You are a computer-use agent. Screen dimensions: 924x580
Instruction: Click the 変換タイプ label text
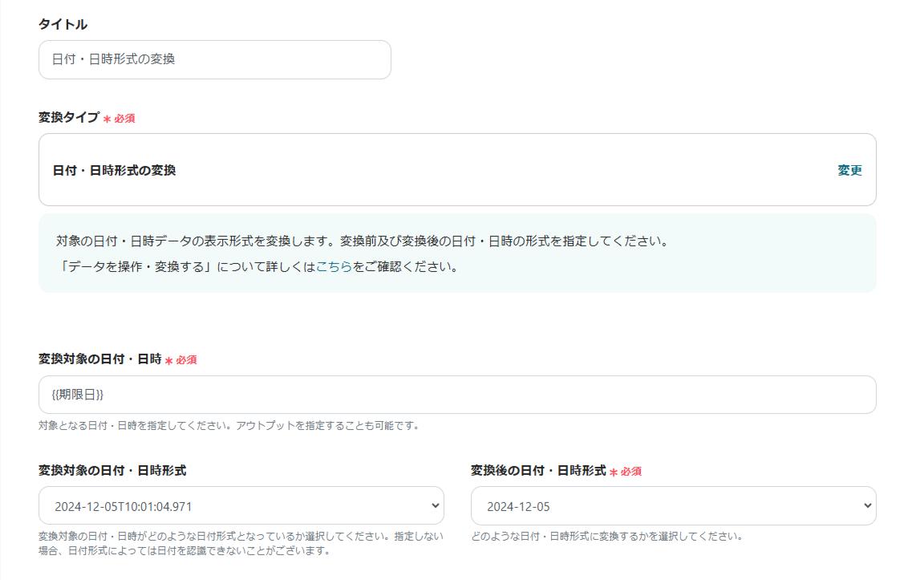point(68,117)
